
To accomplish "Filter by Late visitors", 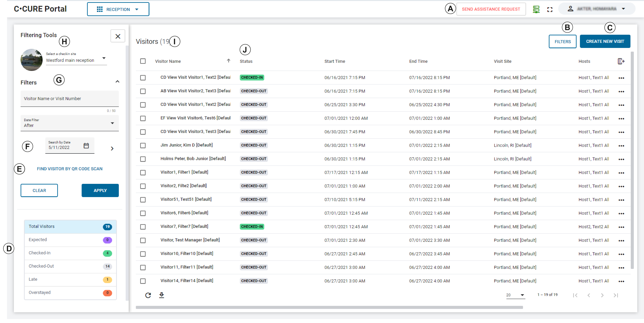I will (70, 280).
